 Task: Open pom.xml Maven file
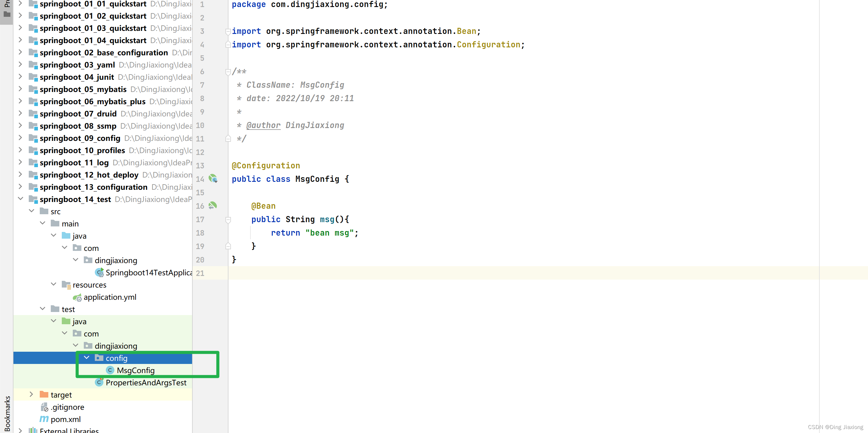[66, 419]
